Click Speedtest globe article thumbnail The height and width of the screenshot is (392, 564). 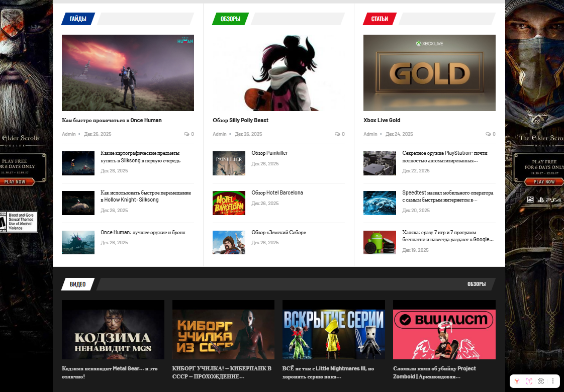(x=380, y=203)
